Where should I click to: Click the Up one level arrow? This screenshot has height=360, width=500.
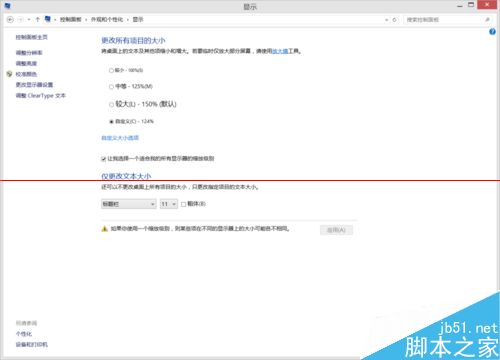click(37, 20)
